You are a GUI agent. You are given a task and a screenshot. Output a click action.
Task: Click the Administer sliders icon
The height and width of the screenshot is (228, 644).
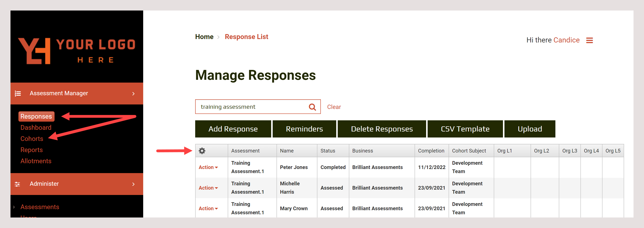coord(18,184)
